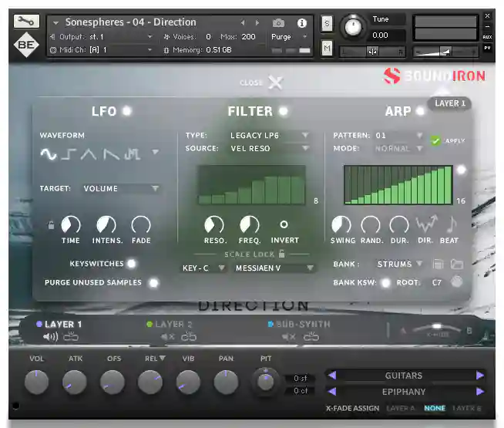The height and width of the screenshot is (428, 504).
Task: Open the MESSIAEN V scale dropdown
Action: pos(274,268)
